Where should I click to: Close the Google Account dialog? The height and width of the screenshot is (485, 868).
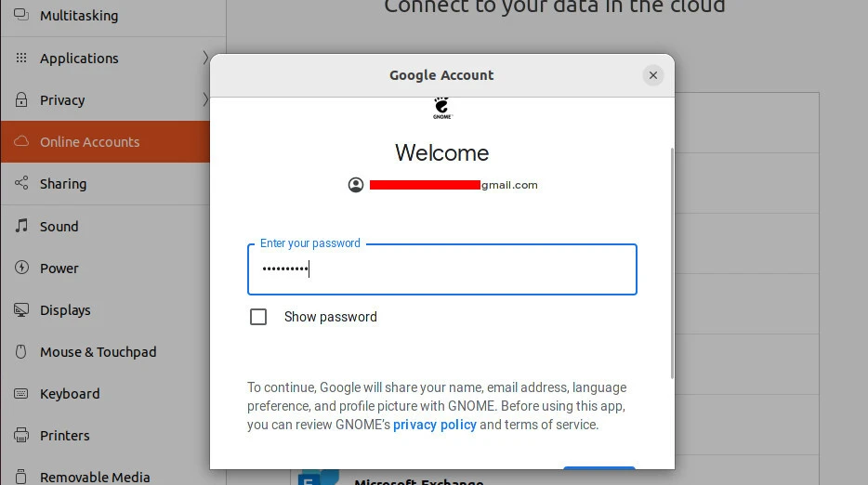[653, 75]
